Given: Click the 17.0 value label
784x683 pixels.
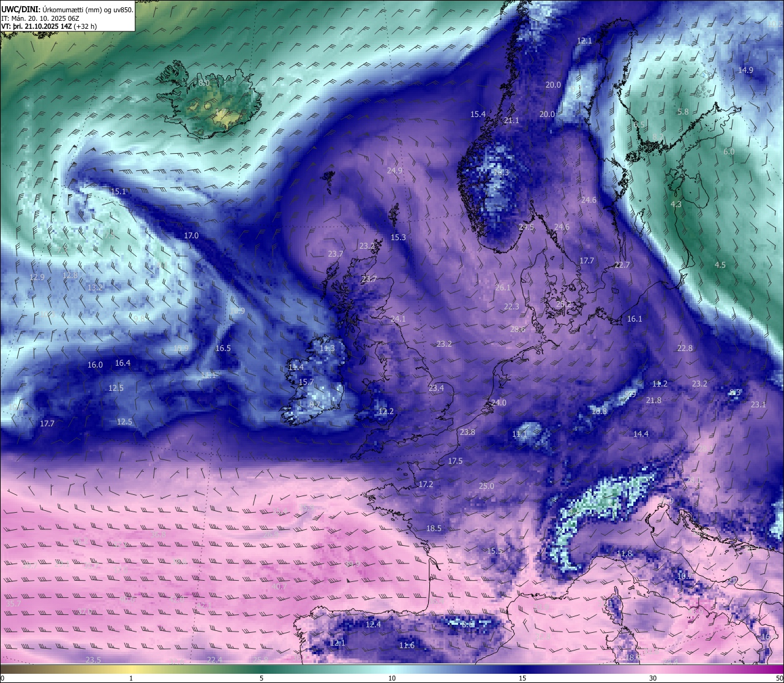Looking at the screenshot, I should point(191,236).
